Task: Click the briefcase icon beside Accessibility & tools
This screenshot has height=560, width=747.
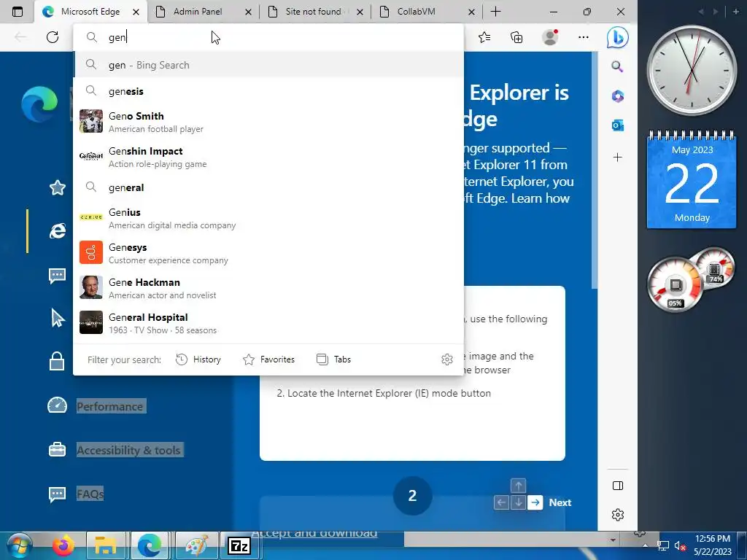Action: point(57,449)
